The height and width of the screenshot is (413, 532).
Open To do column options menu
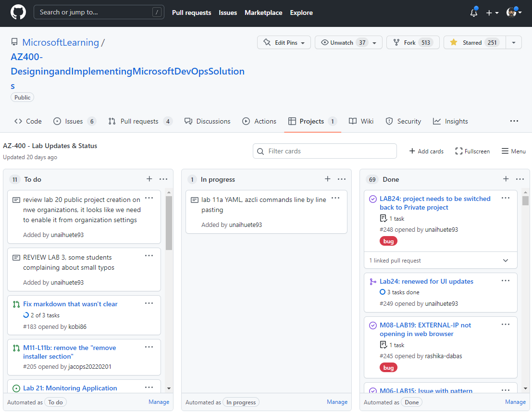tap(163, 179)
